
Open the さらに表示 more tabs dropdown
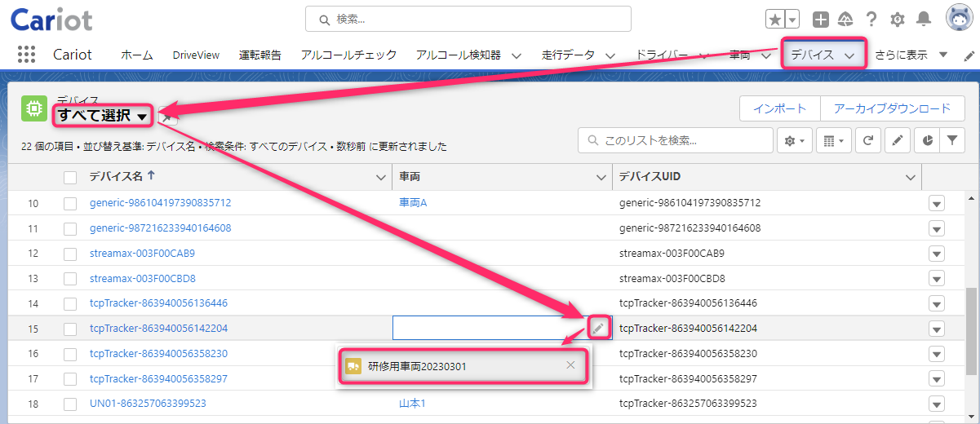(911, 55)
